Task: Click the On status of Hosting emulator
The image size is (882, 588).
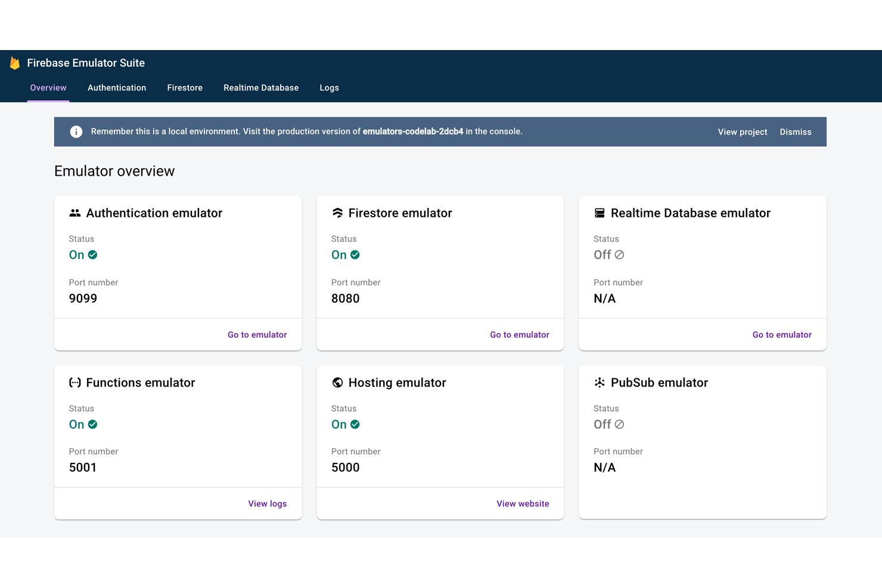Action: click(339, 424)
